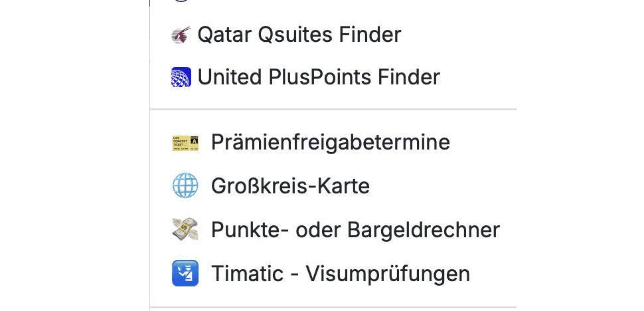The width and height of the screenshot is (644, 311).
Task: Follow the "Prämienfreigabetermine" text link
Action: (330, 142)
